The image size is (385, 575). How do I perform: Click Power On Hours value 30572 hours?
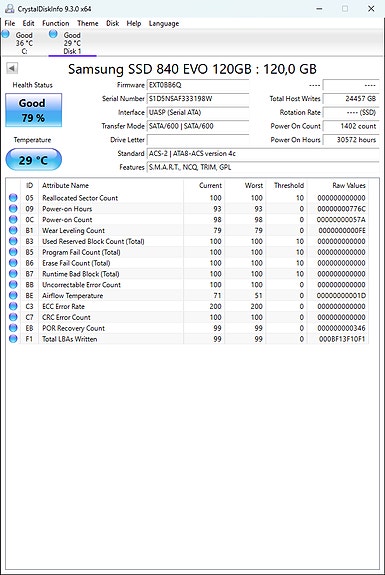351,140
